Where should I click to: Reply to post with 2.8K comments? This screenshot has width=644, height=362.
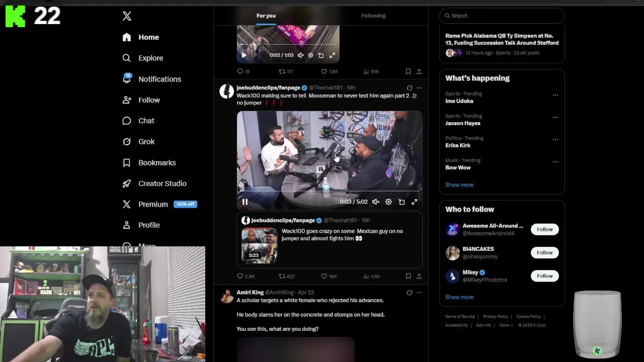click(x=246, y=276)
